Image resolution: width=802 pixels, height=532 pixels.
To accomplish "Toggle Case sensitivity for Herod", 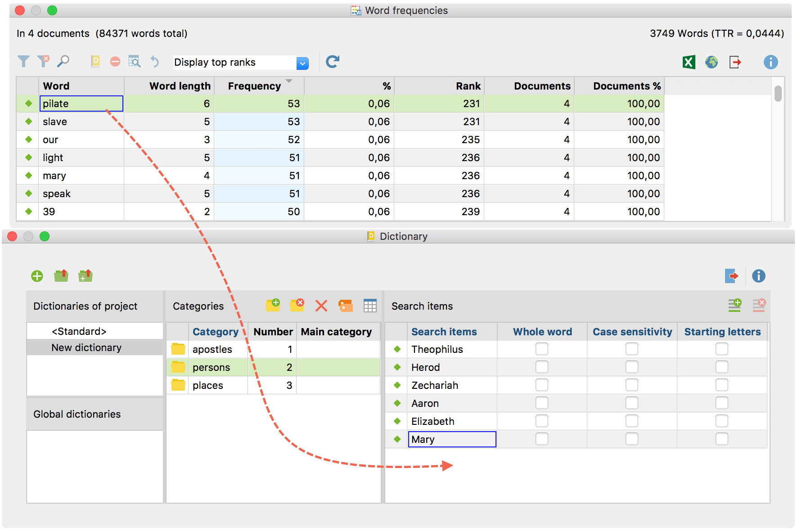I will 632,367.
